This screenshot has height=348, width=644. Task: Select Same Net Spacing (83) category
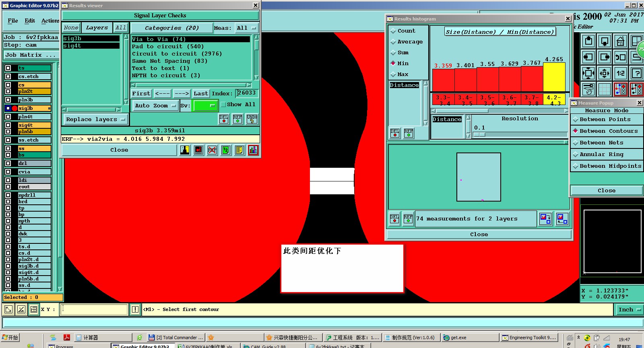(x=192, y=61)
